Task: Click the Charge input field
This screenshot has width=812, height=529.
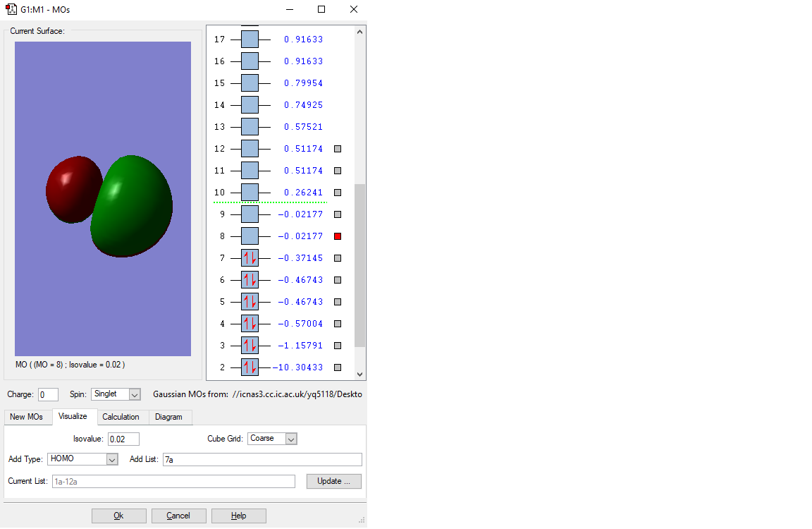Action: click(48, 395)
